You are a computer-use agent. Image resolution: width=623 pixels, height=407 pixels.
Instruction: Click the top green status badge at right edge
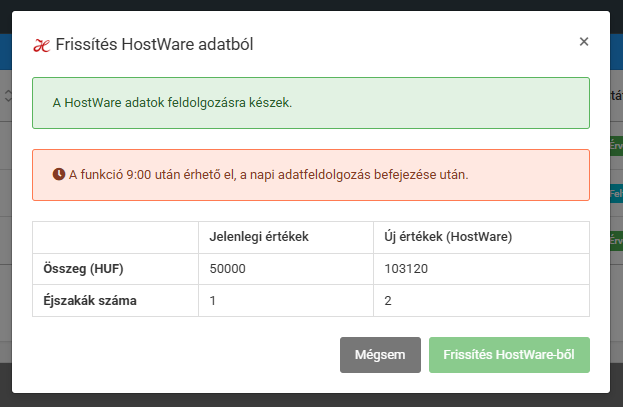(615, 147)
